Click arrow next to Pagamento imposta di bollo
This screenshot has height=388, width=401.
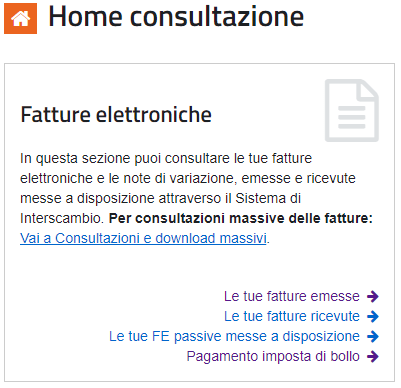pos(373,356)
